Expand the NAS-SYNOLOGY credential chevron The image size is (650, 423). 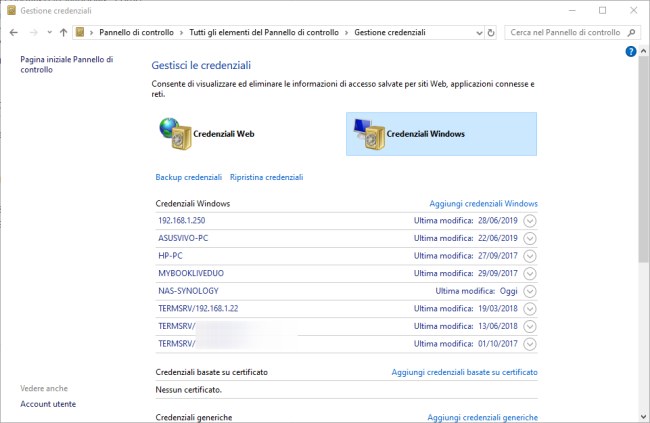530,291
